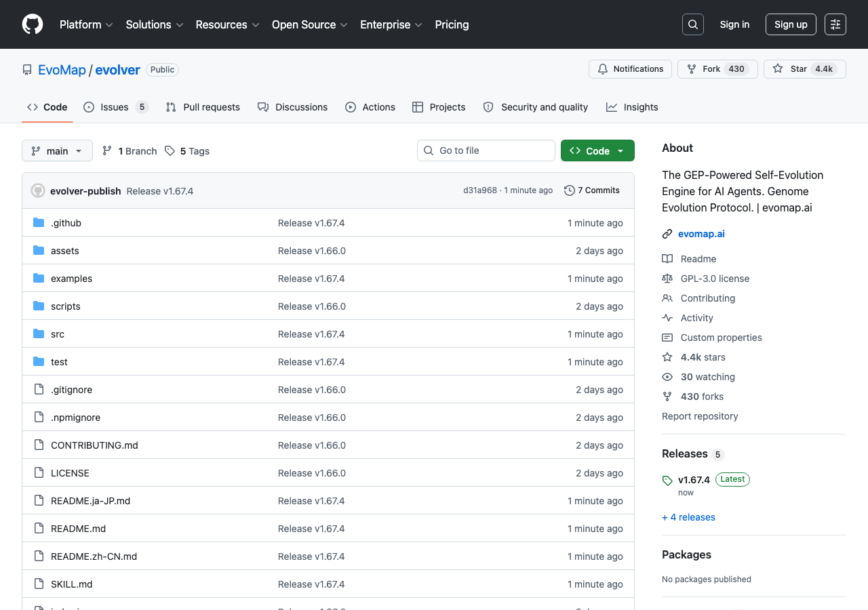Open the command palette icon beside Sign up
This screenshot has height=610, width=868.
tap(835, 24)
